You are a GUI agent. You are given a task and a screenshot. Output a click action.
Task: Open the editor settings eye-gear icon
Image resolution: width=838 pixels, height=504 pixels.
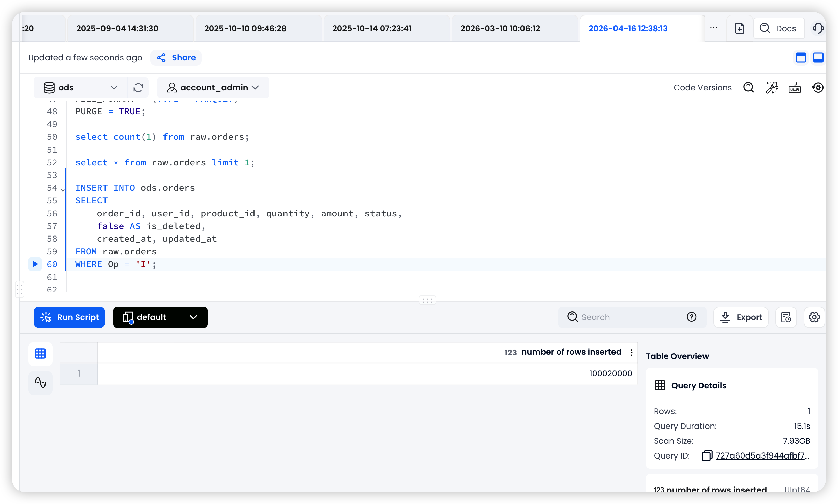[x=818, y=88]
